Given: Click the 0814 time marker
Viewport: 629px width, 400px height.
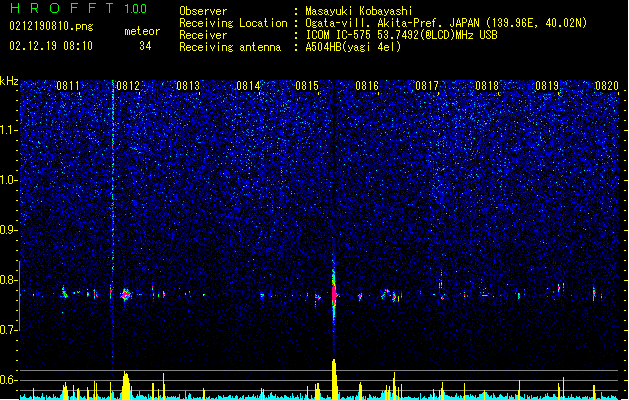Looking at the screenshot, I should click(x=248, y=86).
